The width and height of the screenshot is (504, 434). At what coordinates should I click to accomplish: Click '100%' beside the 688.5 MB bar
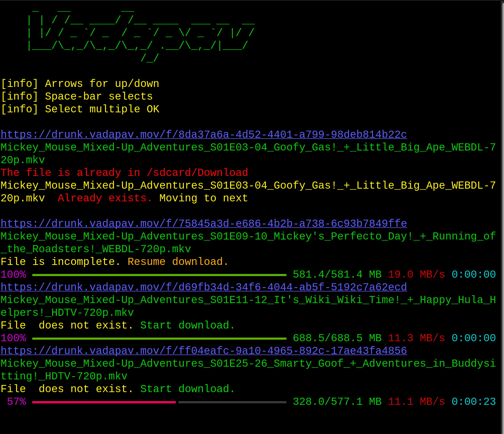point(13,338)
